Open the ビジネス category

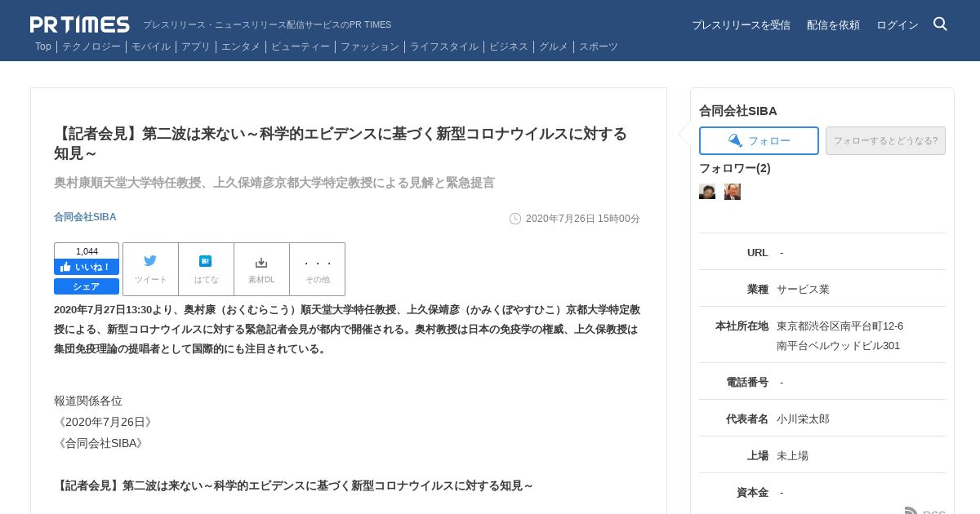coord(509,47)
